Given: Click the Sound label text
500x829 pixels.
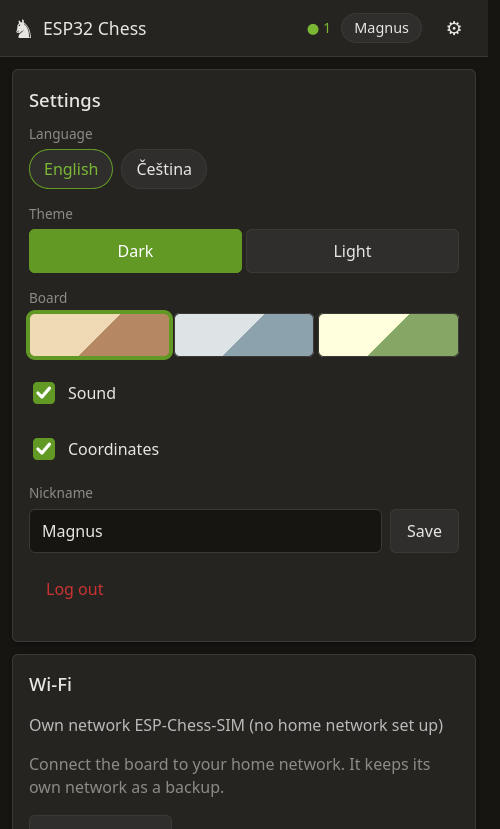Looking at the screenshot, I should 92,393.
